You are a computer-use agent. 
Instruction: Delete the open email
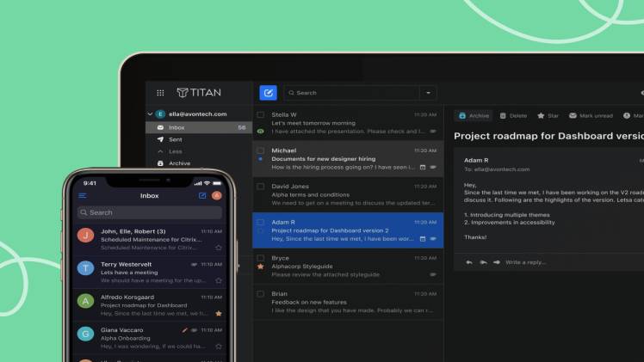pyautogui.click(x=513, y=115)
